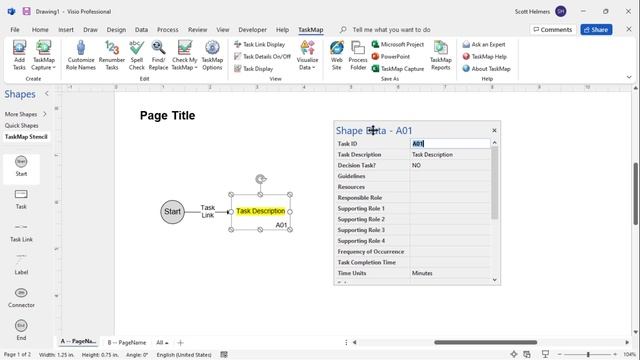Screen dimensions: 640x360
Task: Collapse the Shapes pane
Action: (x=47, y=93)
